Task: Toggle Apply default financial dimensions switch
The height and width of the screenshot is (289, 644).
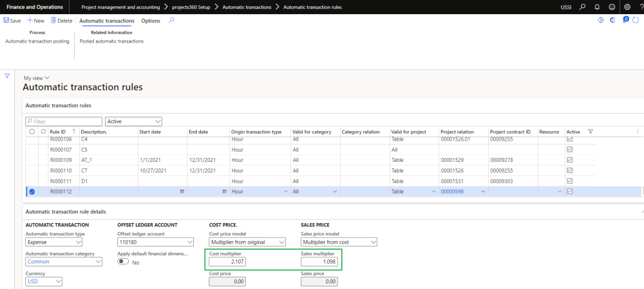Action: [122, 263]
